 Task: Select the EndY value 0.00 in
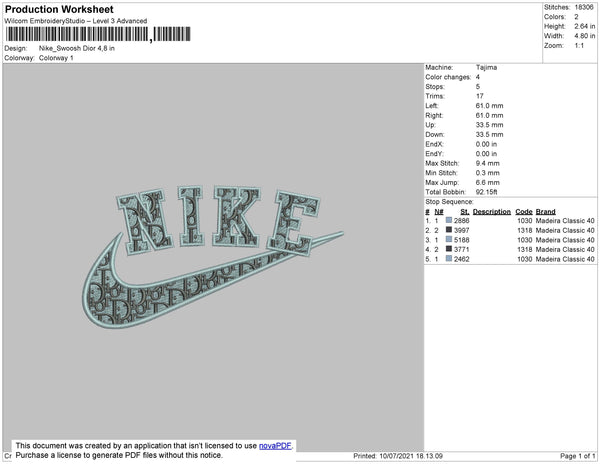[486, 153]
